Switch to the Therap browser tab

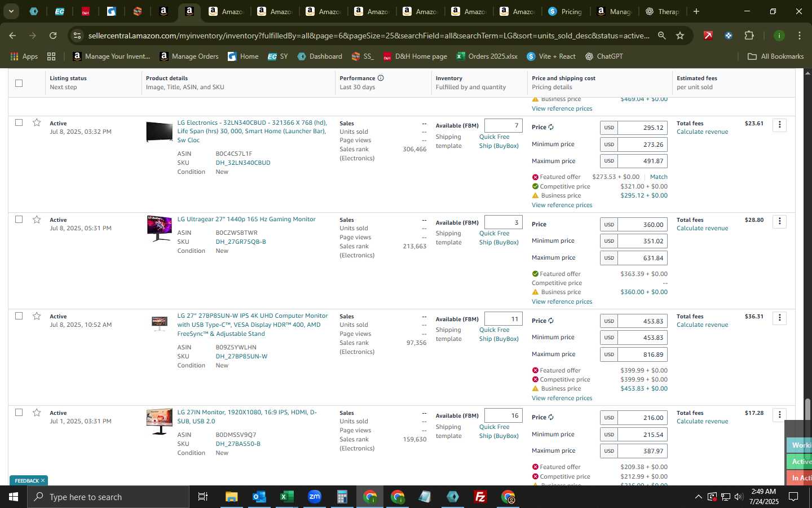pos(663,11)
